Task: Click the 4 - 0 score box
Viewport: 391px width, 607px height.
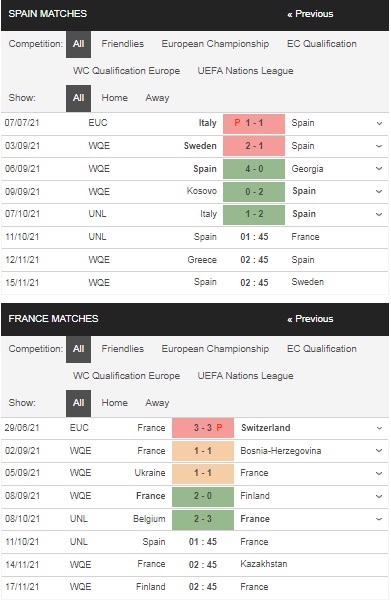Action: (254, 169)
